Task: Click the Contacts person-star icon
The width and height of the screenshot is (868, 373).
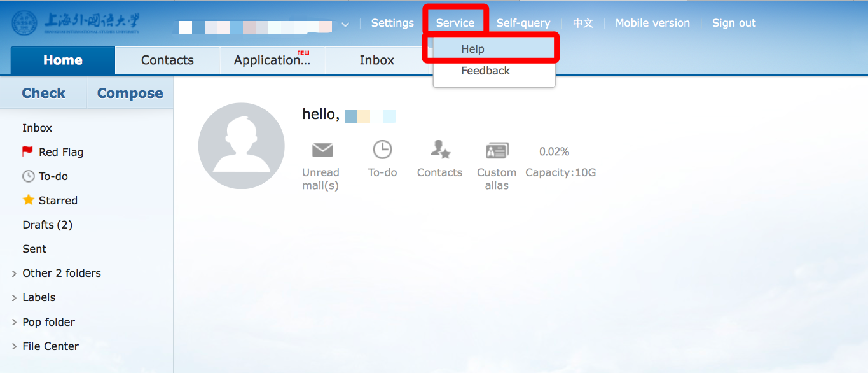Action: click(x=440, y=150)
